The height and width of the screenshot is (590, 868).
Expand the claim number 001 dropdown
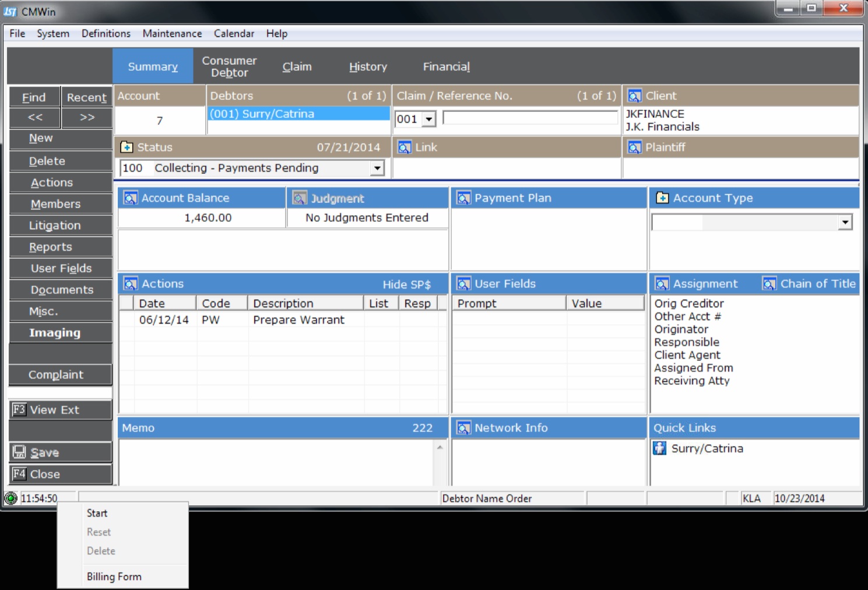pos(429,120)
